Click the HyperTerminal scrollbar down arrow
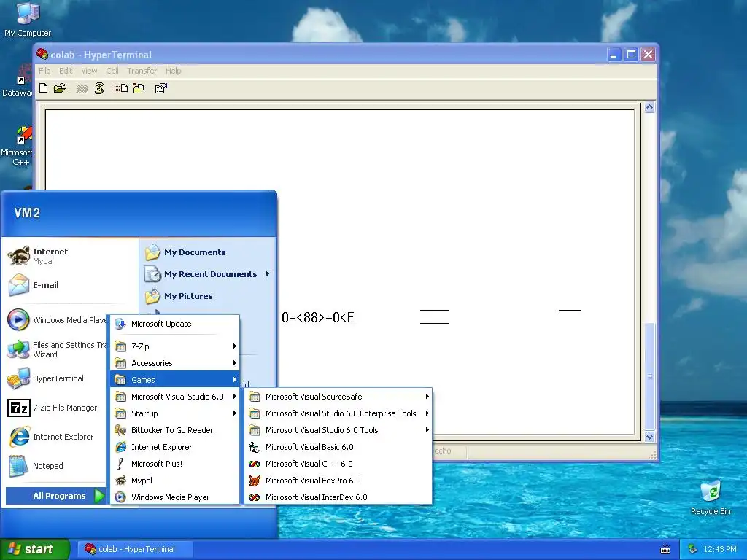The image size is (747, 560). [649, 437]
